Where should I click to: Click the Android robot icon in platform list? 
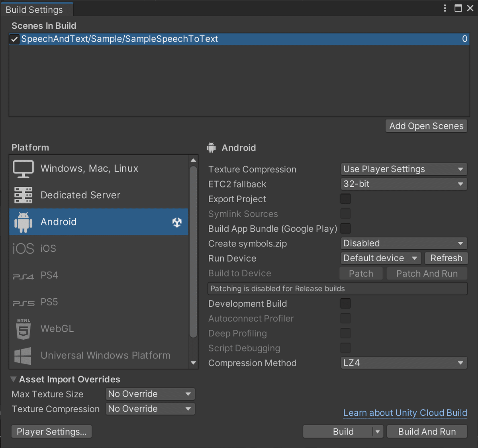pos(24,222)
